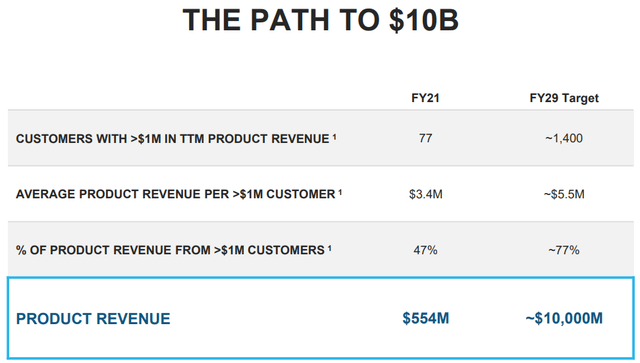This screenshot has height=363, width=640.
Task: Click the $10B text in the title
Action: 424,20
